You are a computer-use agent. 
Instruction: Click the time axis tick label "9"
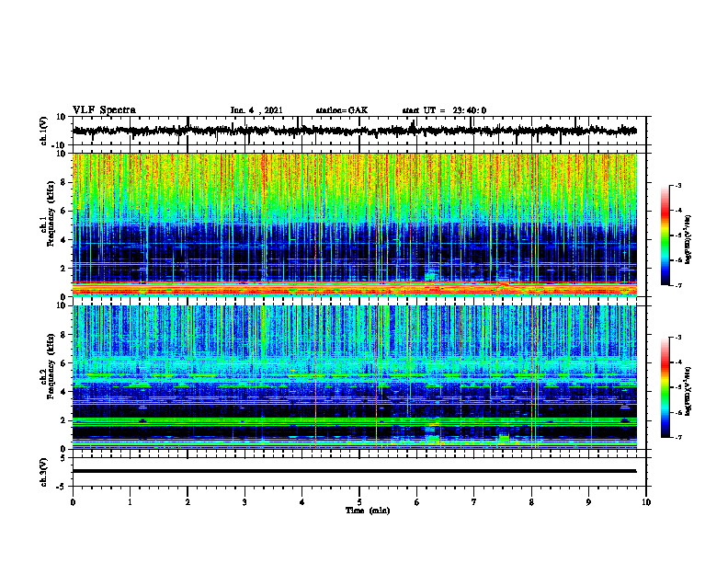[588, 502]
